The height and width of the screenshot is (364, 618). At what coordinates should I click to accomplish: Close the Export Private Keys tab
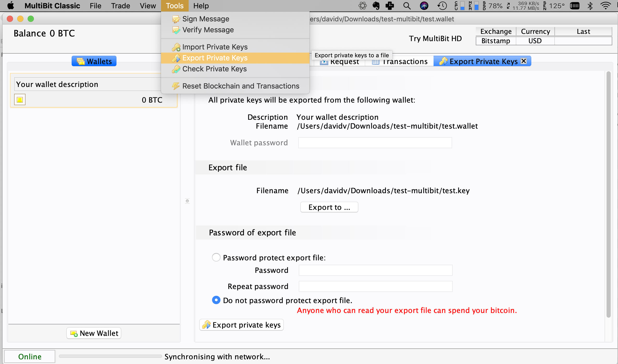click(524, 61)
